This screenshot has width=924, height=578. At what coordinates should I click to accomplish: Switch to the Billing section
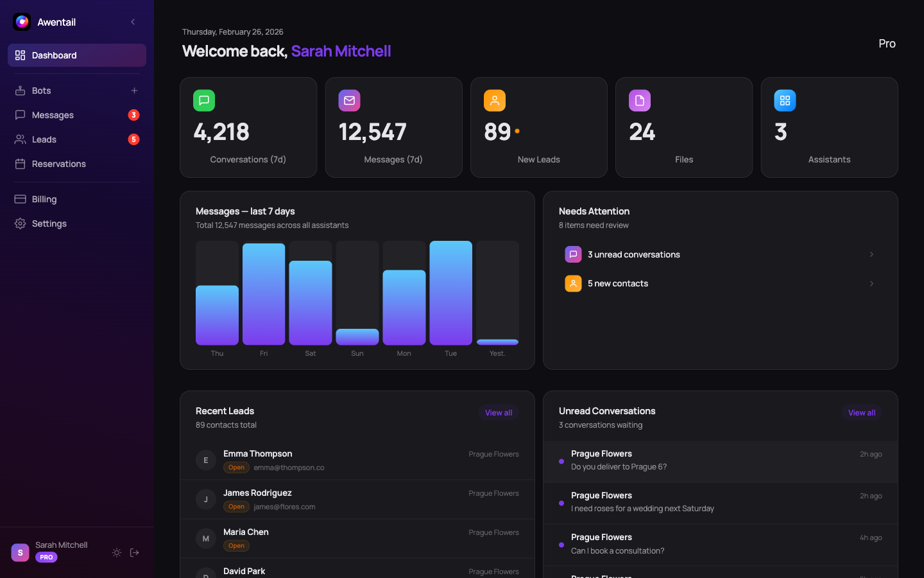tap(44, 199)
